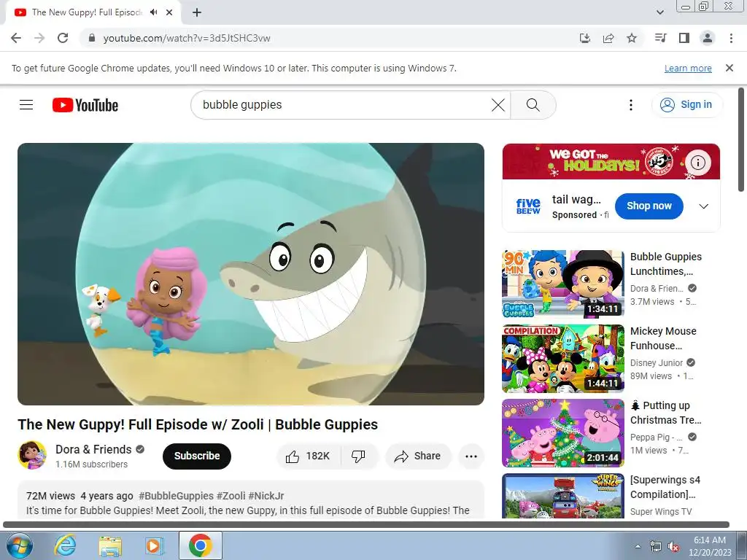747x560 pixels.
Task: Click the address bar URL
Action: [187, 38]
